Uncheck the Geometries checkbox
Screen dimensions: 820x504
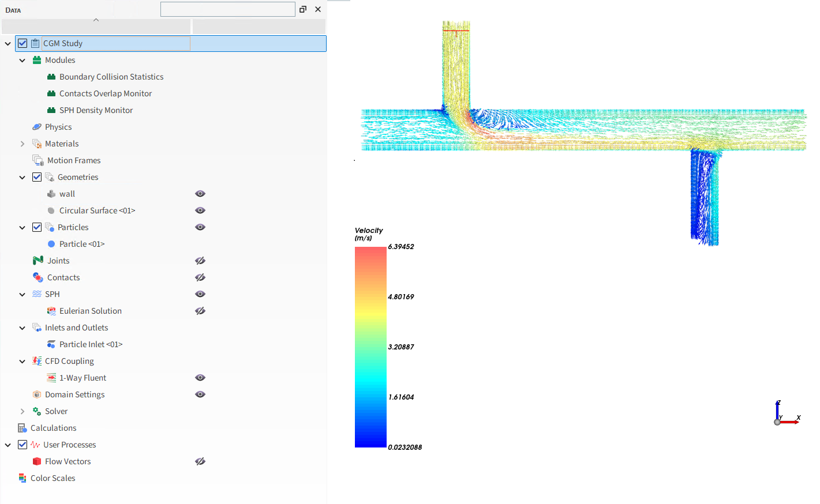pyautogui.click(x=37, y=177)
